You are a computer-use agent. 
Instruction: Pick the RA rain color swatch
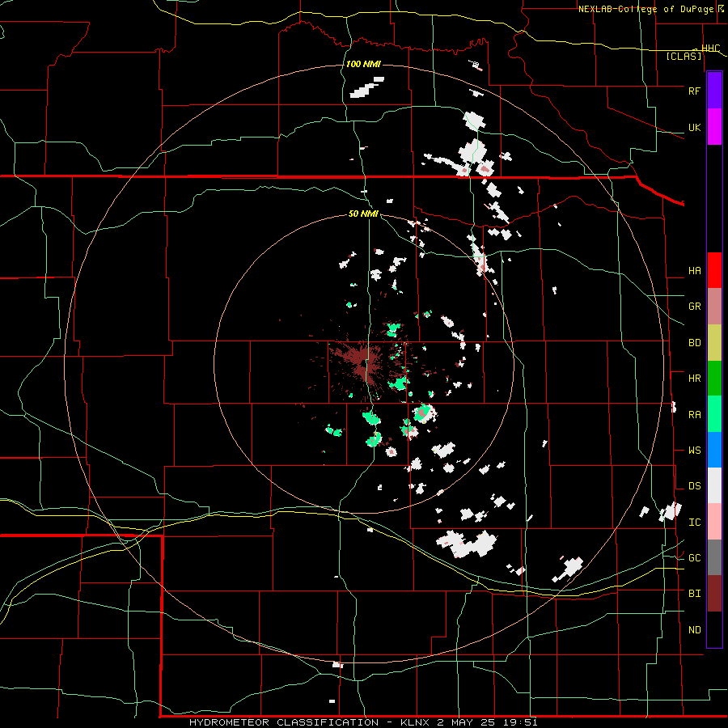tap(714, 414)
